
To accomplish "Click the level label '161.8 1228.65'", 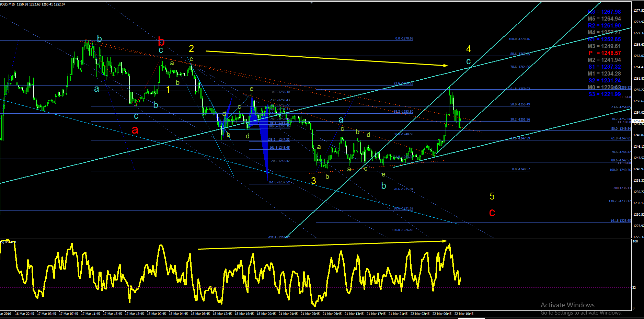I will pyautogui.click(x=621, y=221).
